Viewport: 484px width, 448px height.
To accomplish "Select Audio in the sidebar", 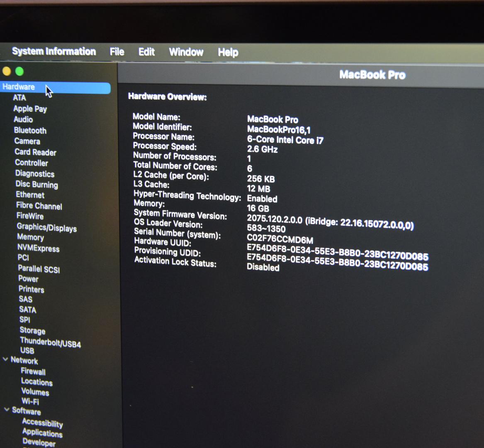I will point(23,119).
